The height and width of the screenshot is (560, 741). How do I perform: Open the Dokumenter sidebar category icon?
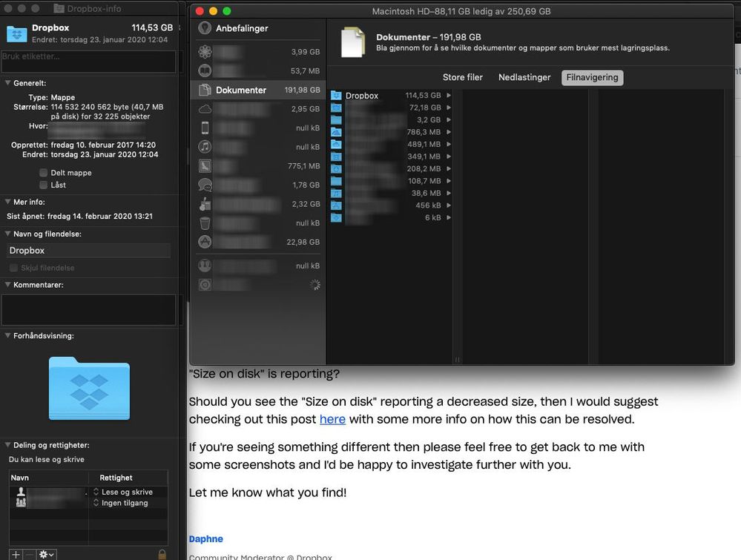(205, 90)
